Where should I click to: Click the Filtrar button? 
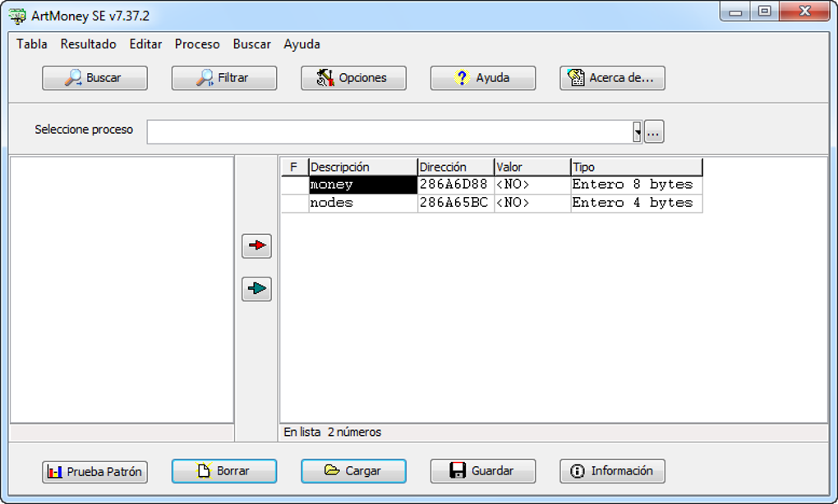coord(224,78)
